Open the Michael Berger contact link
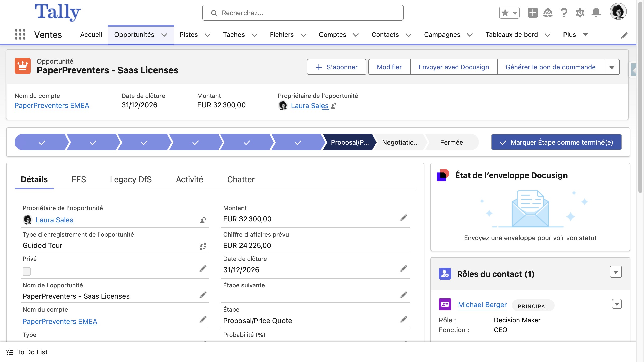 [x=482, y=305]
